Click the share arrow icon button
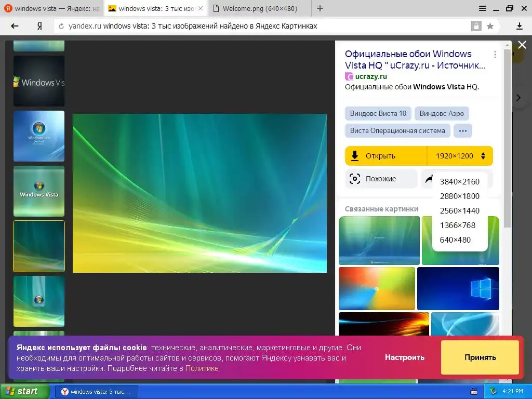Viewport: 532px width, 399px height. [x=429, y=179]
